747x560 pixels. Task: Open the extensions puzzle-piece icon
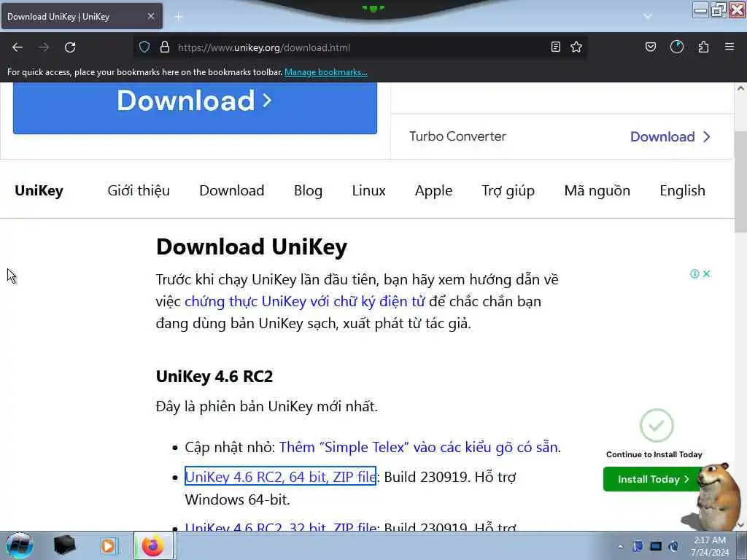coord(703,47)
